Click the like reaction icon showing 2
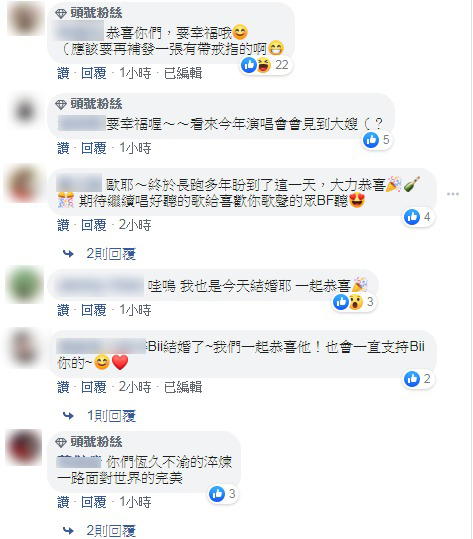Screen dimensions: 473x539 click(x=412, y=379)
